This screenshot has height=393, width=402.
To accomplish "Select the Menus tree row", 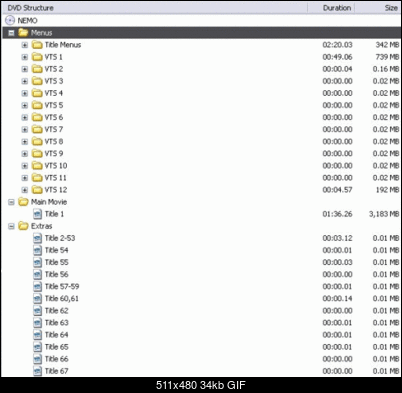I will pos(201,33).
